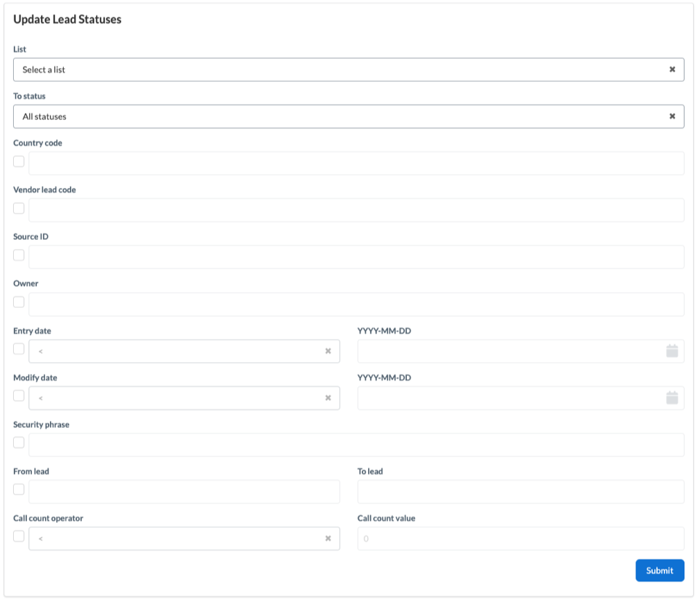The image size is (700, 602).
Task: Open the Call count operator dropdown
Action: (184, 539)
